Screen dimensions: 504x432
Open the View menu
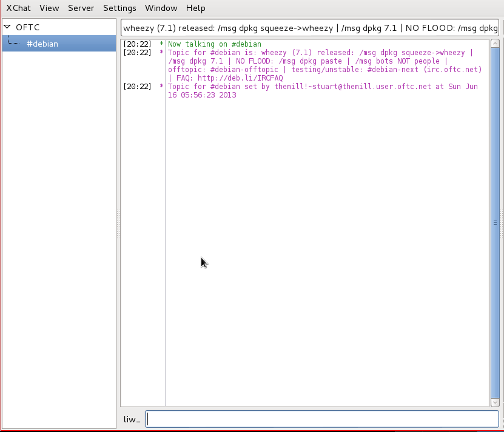49,8
